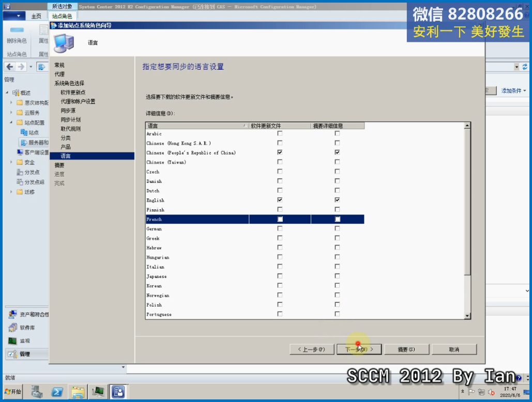This screenshot has height=402, width=532.
Task: Open the 站点 node in the tree
Action: 29,132
